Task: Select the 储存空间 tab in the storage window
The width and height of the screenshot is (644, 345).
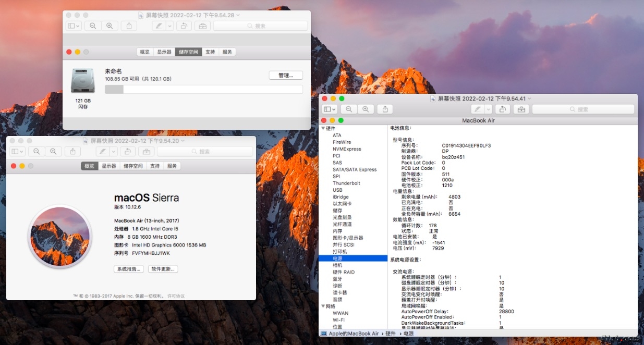Action: [189, 52]
